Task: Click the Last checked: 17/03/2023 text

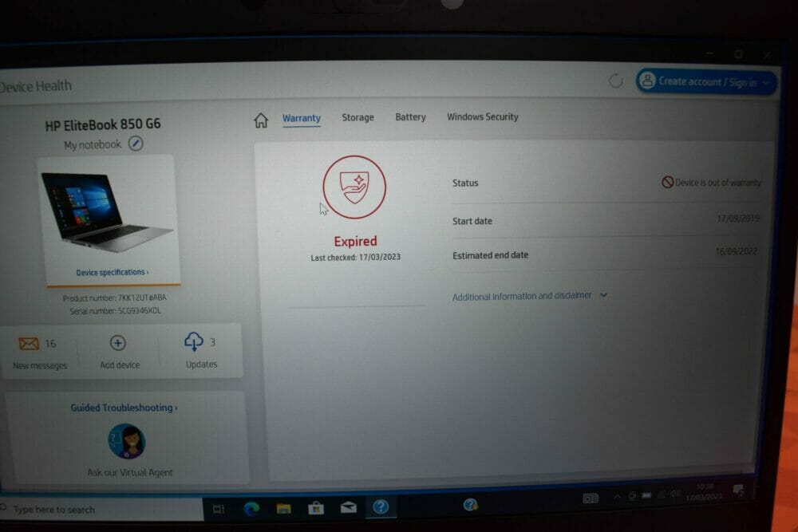Action: click(x=355, y=258)
